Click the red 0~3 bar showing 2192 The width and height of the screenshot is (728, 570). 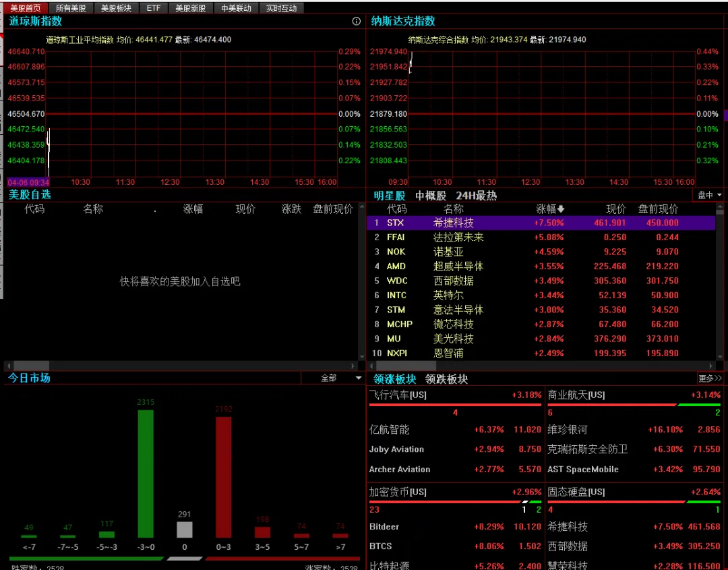point(223,477)
